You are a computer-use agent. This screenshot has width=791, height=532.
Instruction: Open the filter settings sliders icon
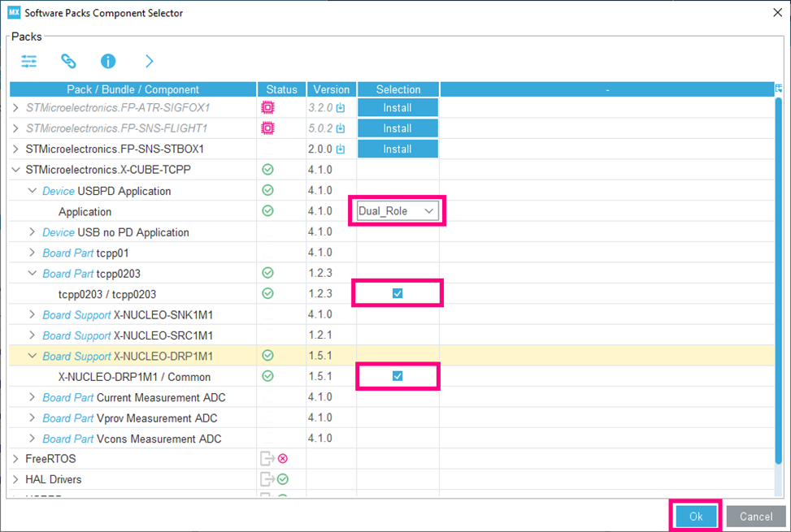pos(28,62)
